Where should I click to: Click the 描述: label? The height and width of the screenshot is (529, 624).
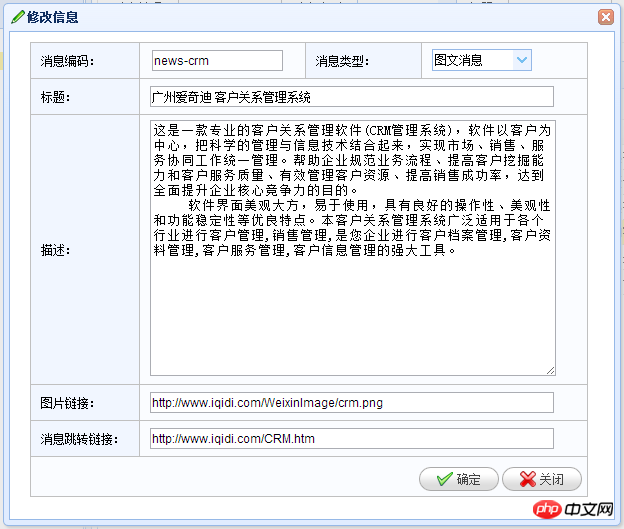[x=55, y=250]
